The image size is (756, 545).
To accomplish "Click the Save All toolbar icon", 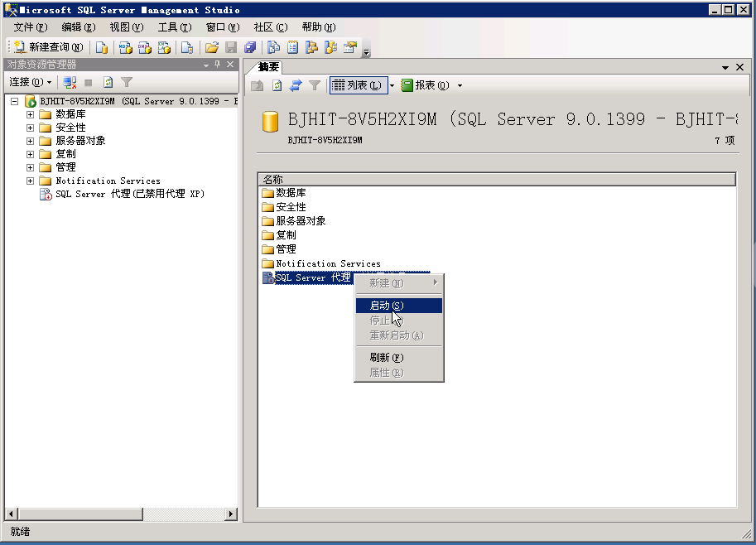I will pyautogui.click(x=250, y=46).
